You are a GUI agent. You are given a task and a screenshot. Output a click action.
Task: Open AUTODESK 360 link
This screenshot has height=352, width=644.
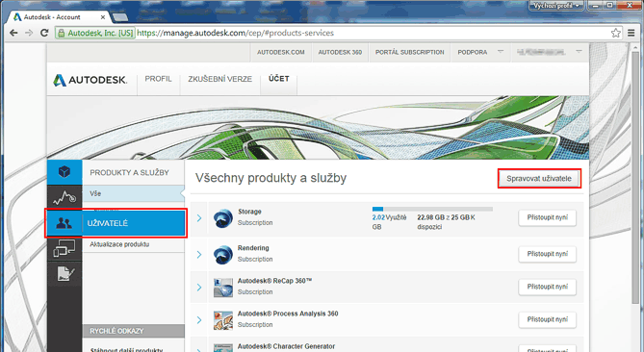pos(340,53)
